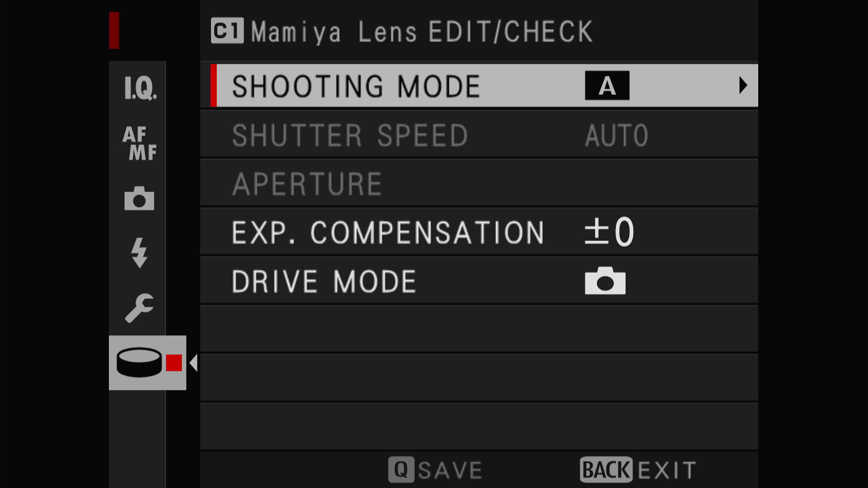This screenshot has height=488, width=868.
Task: Select the APERTURE menu row
Action: (x=479, y=183)
